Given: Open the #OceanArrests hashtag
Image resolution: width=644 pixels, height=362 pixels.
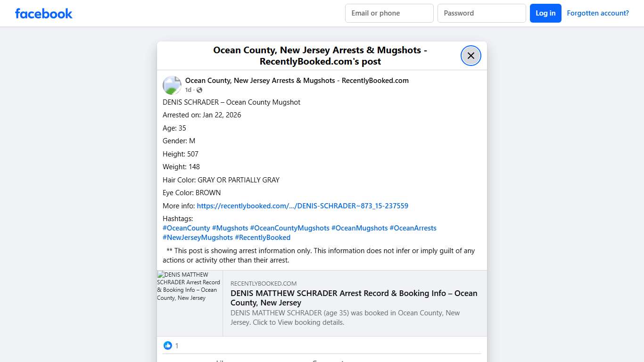Looking at the screenshot, I should pos(413,228).
